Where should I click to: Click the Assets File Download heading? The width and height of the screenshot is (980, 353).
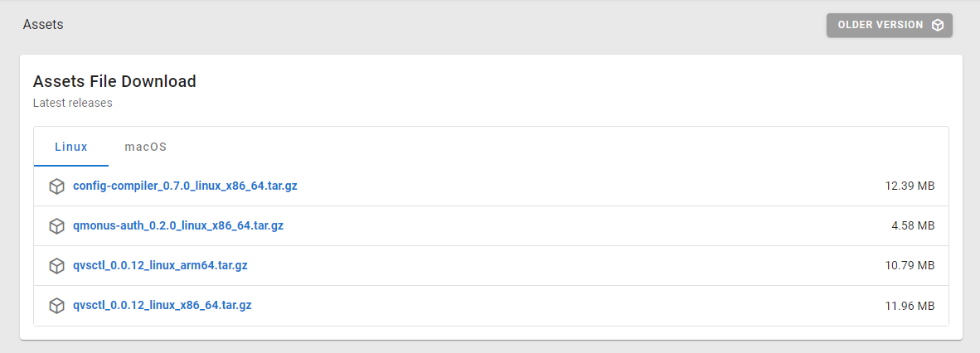(114, 81)
